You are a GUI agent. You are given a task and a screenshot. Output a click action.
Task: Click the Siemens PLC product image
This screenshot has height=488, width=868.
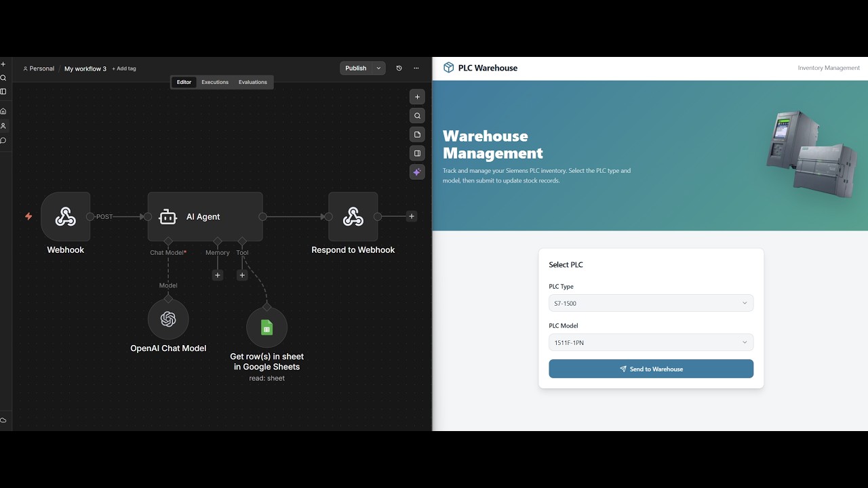pos(812,155)
